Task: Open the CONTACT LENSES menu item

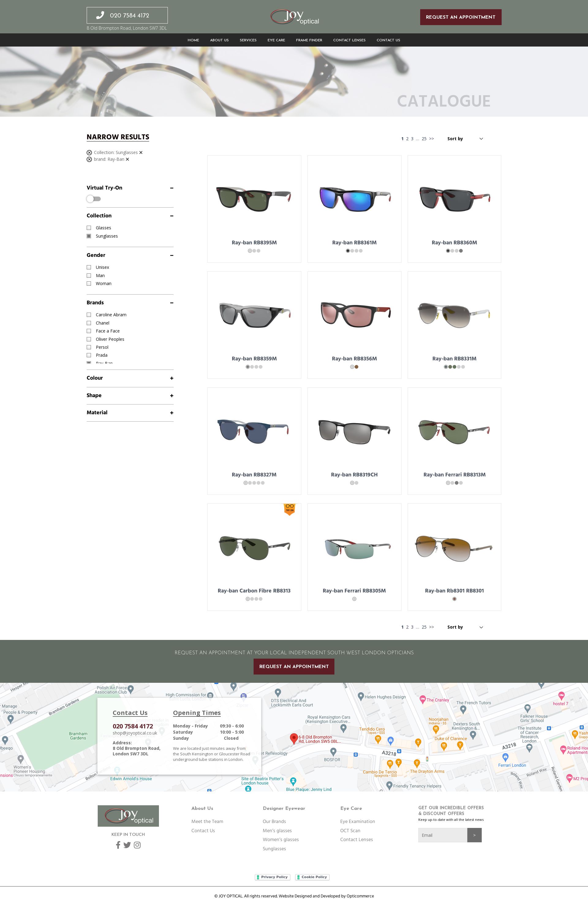Action: tap(349, 40)
